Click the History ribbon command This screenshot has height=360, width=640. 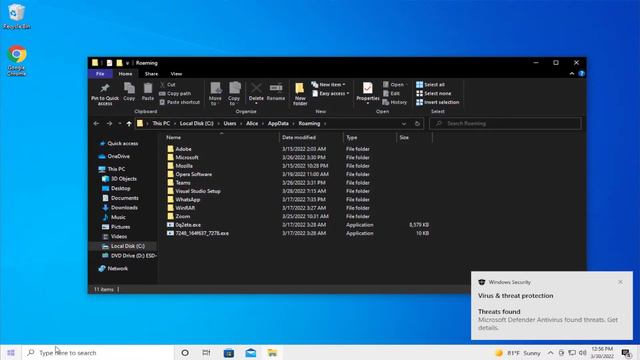point(395,102)
